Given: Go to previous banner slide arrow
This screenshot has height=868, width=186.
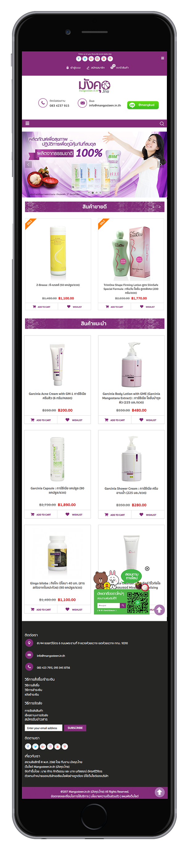Looking at the screenshot, I should tap(28, 164).
